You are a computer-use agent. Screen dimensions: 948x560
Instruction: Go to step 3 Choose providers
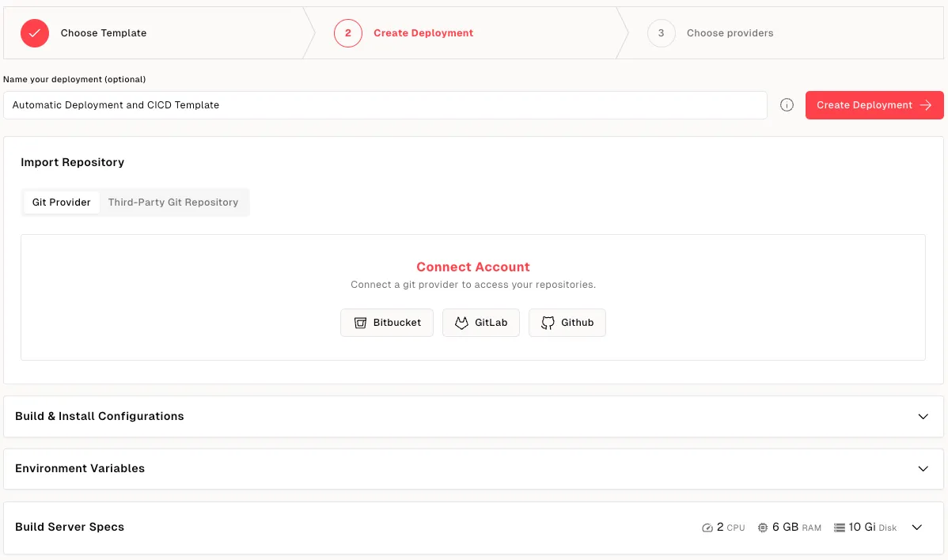729,33
